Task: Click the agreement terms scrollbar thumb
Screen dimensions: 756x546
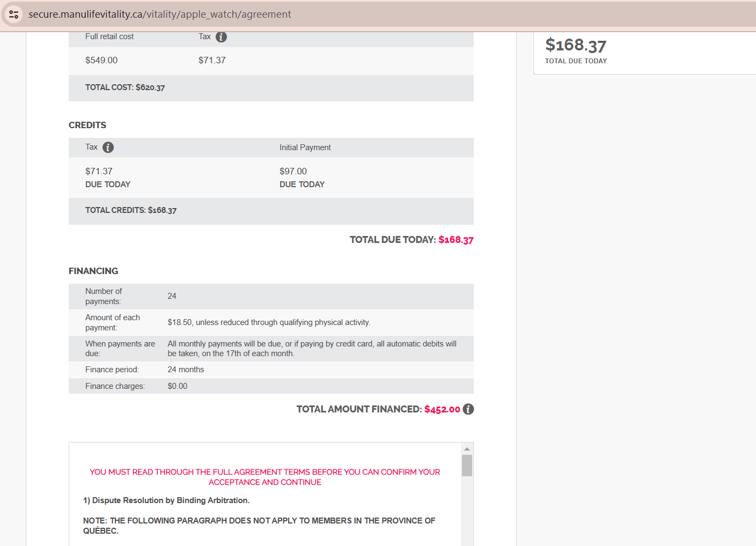Action: (x=467, y=465)
